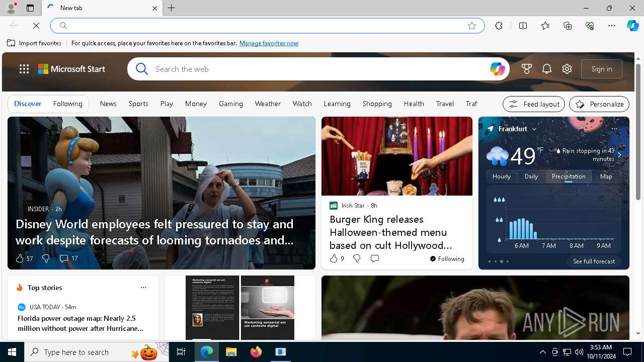
Task: Select the Precipitation weather tab
Action: (x=569, y=176)
